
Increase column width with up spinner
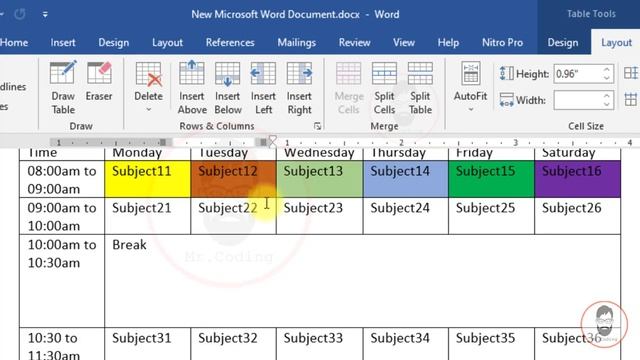tap(607, 96)
